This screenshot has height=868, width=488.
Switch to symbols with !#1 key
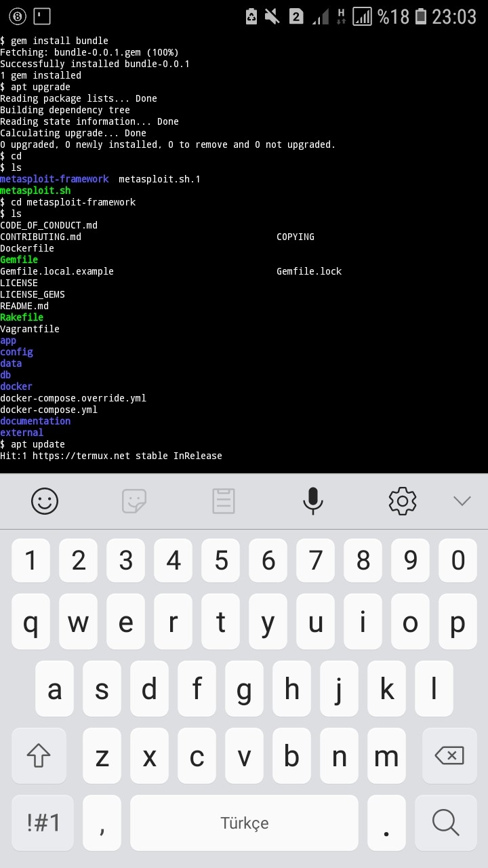pos(43,823)
